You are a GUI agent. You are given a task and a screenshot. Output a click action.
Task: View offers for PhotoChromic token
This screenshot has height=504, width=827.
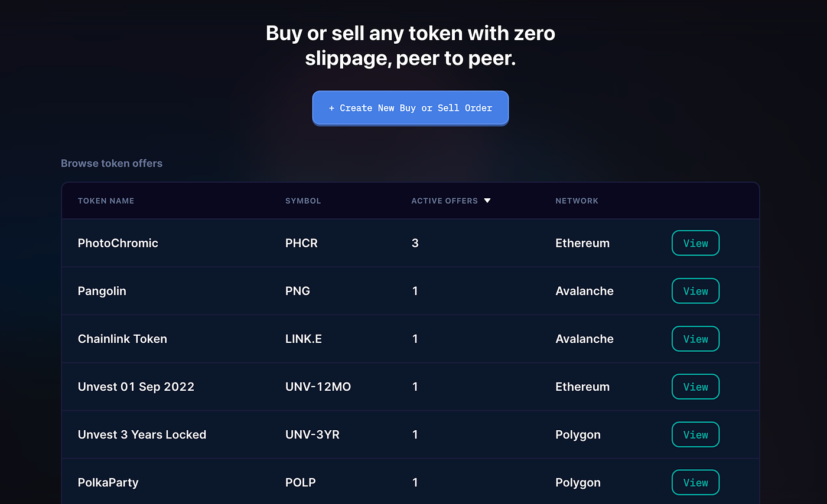click(x=695, y=243)
